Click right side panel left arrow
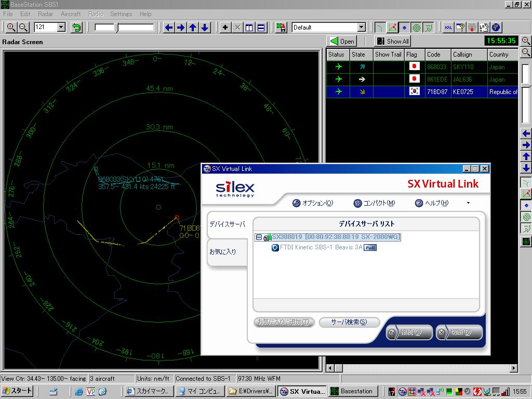This screenshot has width=532, height=399. pos(526,134)
